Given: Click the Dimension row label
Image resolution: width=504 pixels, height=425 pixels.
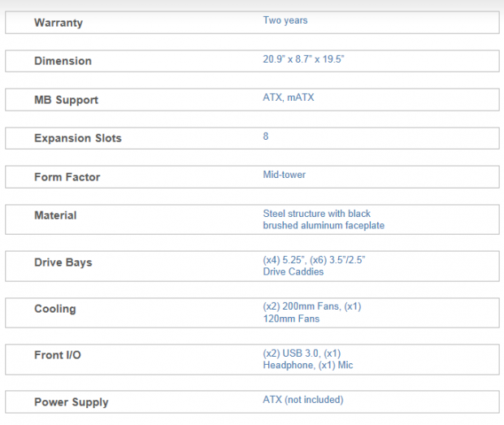Looking at the screenshot, I should (63, 61).
